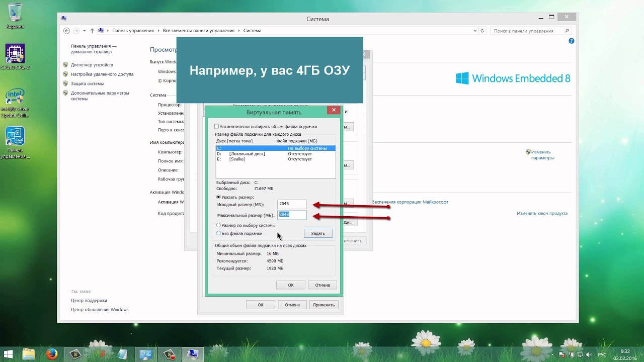
Task: Click the Изменить ключ продукта link
Action: [x=542, y=213]
